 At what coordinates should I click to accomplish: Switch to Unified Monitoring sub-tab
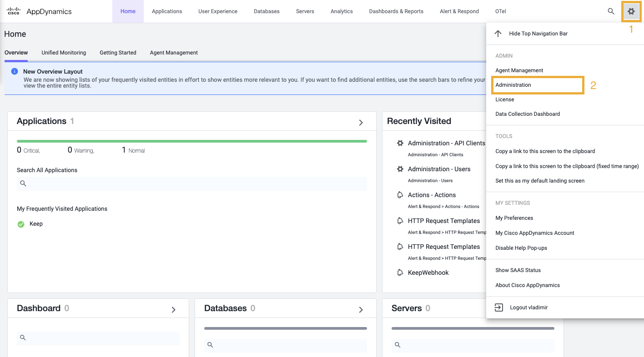(64, 53)
